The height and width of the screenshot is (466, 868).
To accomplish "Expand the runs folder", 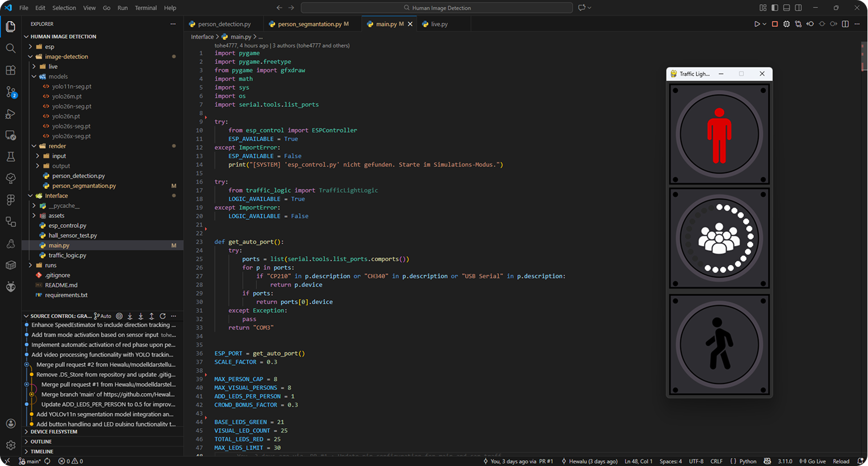I will (102, 265).
